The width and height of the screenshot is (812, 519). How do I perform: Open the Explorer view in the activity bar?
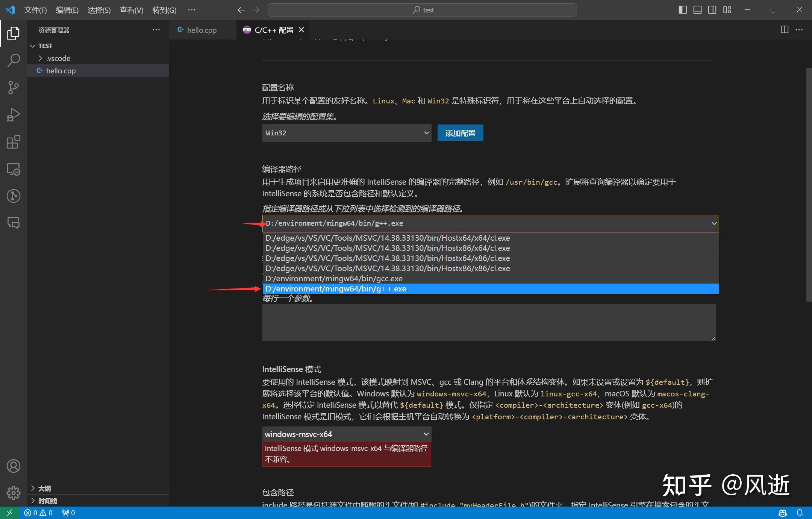click(14, 33)
